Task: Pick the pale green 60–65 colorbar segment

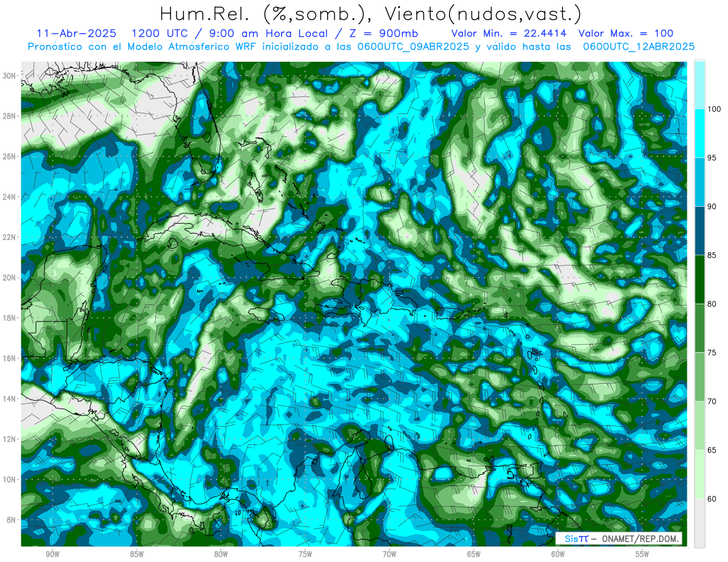Action: 699,474
